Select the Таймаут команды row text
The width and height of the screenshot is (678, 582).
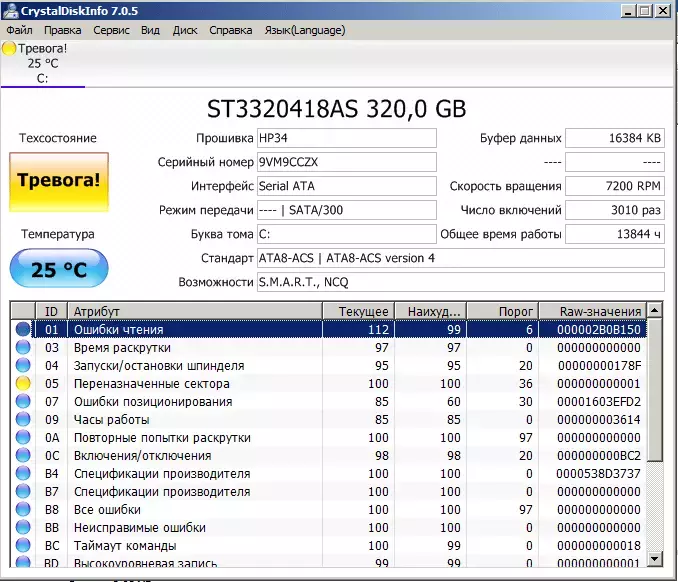tap(125, 546)
